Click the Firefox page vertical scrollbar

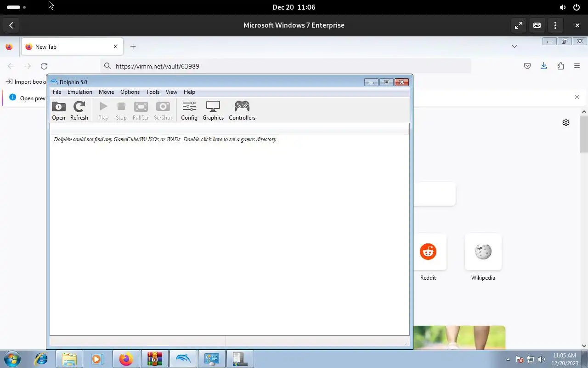(584, 134)
